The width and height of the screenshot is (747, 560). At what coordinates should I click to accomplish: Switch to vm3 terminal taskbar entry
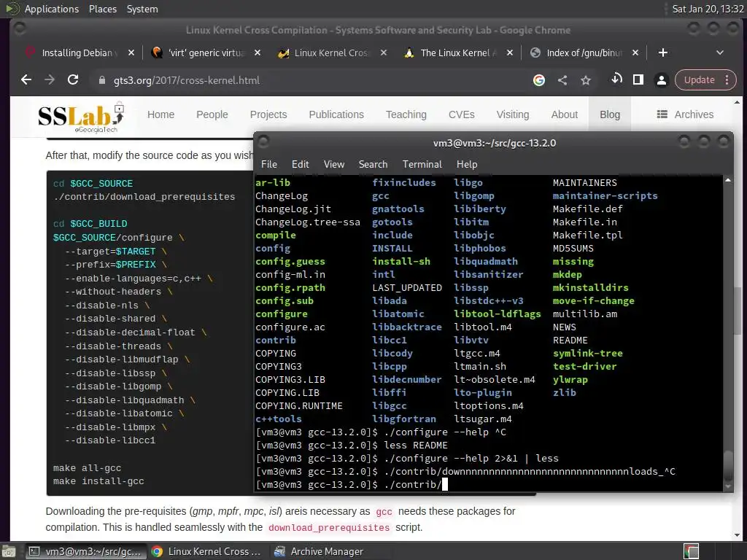click(x=85, y=551)
